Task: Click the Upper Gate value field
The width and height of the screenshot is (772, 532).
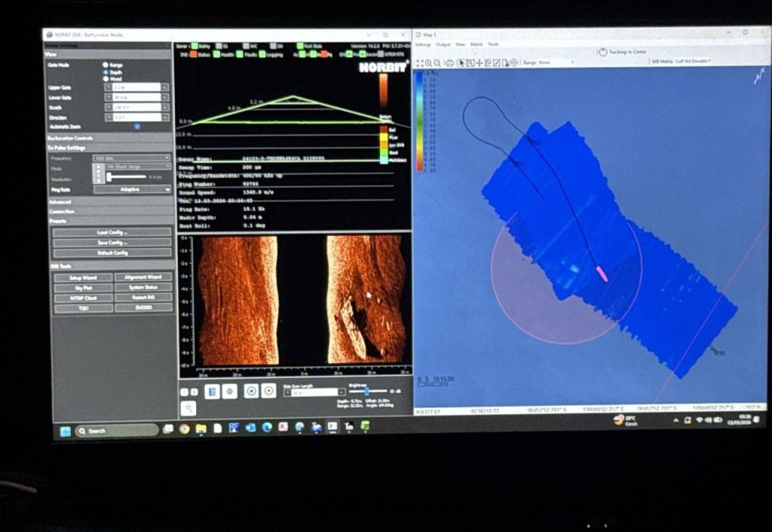Action: 136,87
